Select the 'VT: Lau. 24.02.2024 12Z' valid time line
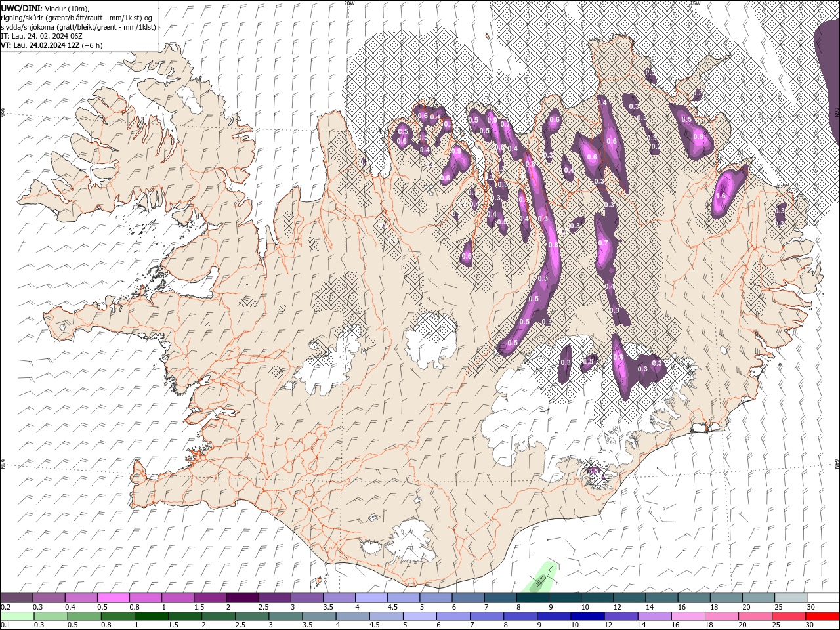 [x=40, y=45]
